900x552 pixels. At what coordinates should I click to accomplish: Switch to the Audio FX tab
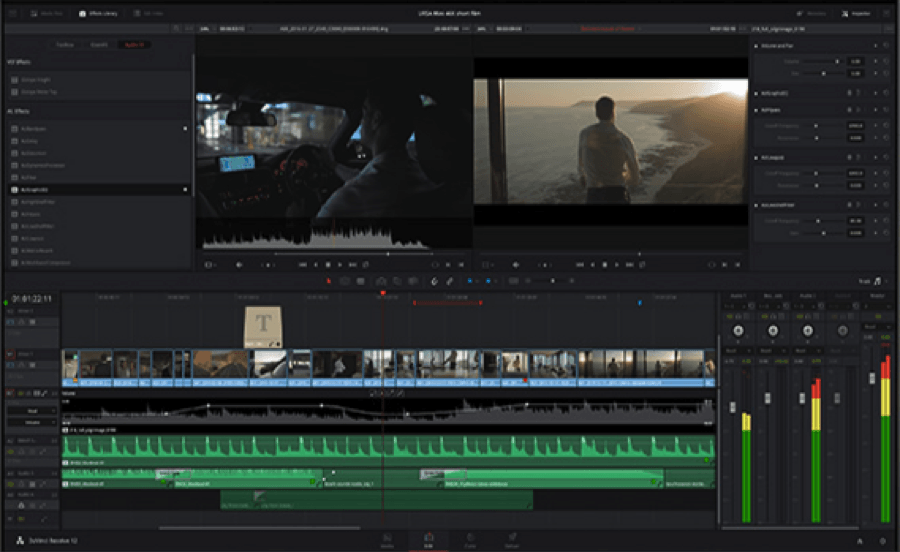click(x=134, y=44)
